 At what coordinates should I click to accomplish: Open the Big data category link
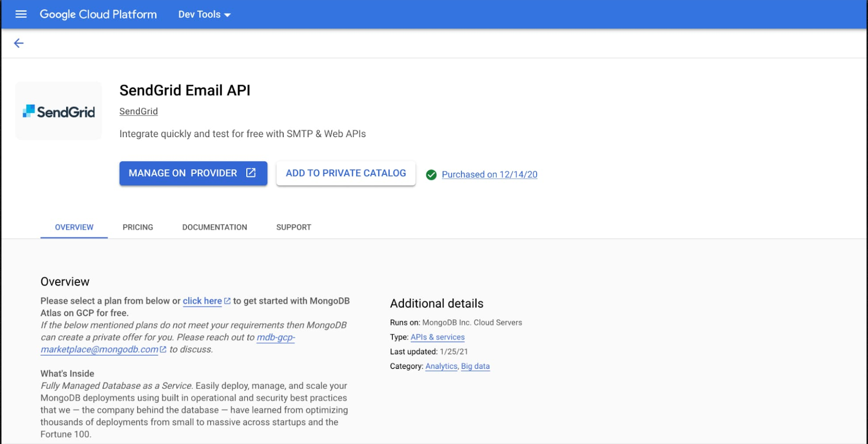[475, 366]
